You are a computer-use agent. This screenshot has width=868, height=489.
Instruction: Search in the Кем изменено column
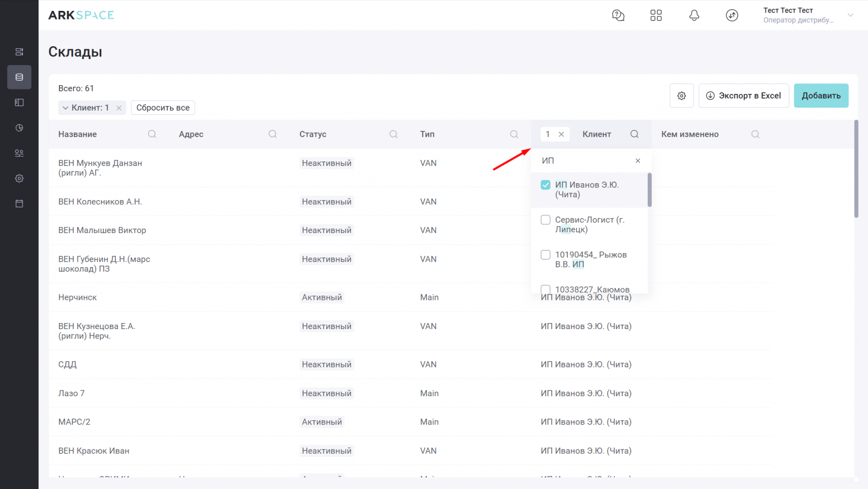(x=755, y=134)
